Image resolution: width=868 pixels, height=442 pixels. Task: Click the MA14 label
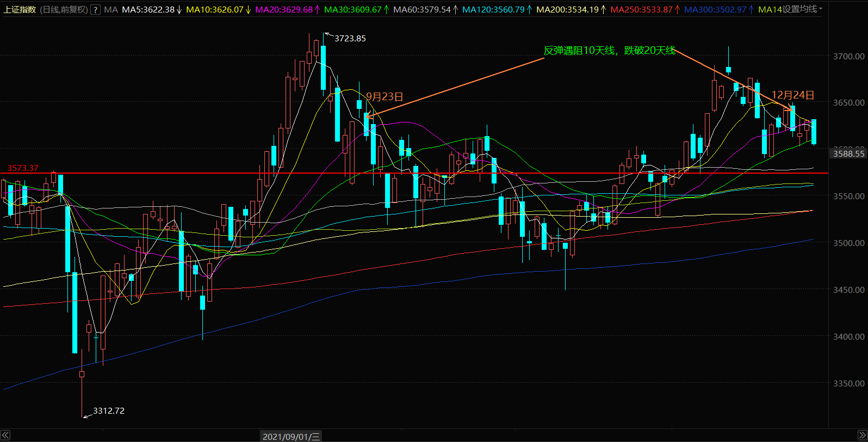(x=770, y=10)
